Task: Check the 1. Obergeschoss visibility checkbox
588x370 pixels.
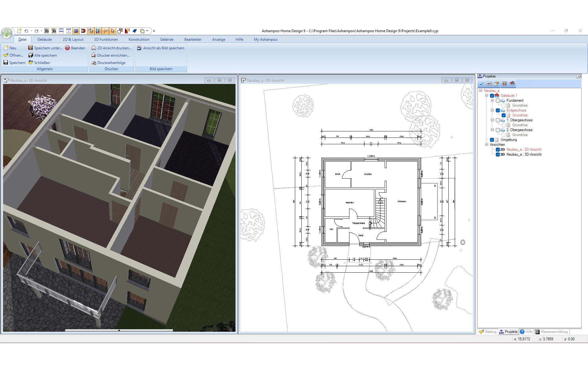Action: pyautogui.click(x=498, y=120)
